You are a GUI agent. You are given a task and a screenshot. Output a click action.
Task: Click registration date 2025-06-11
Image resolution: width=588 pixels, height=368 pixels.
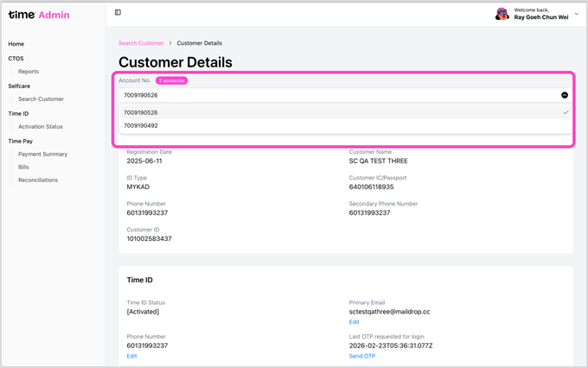[144, 161]
